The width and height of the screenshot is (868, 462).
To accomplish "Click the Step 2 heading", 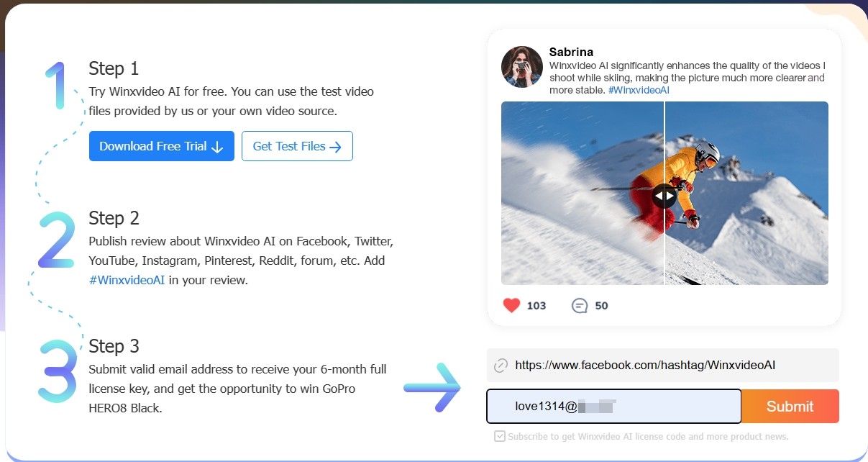I will coord(114,218).
